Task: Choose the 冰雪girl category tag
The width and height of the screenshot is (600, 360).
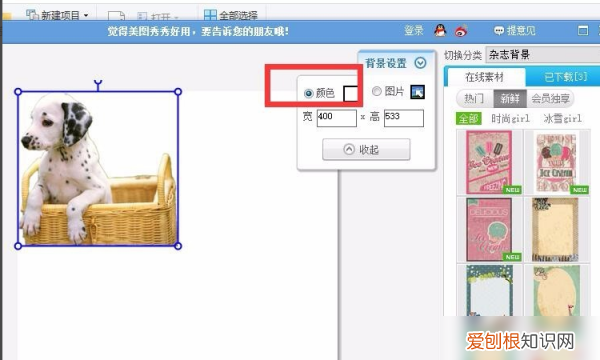Action: [x=562, y=119]
